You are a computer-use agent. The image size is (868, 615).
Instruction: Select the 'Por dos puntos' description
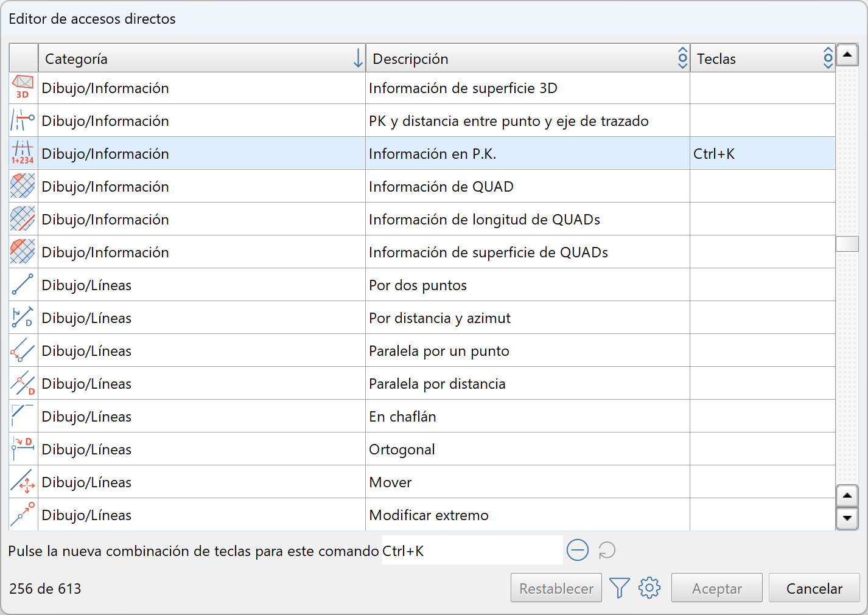point(418,285)
